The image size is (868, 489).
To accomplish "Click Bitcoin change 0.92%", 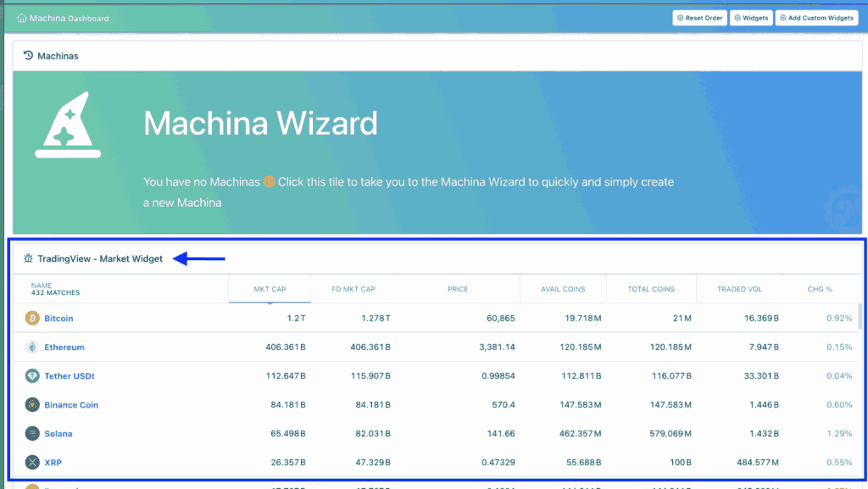I will [839, 318].
